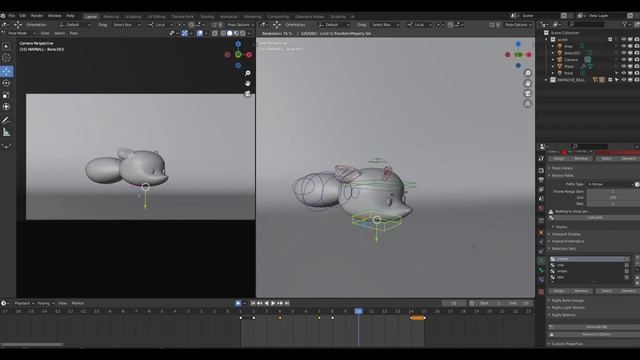Toggle checkbox of first selection set row
The image size is (640, 360).
pyautogui.click(x=627, y=259)
